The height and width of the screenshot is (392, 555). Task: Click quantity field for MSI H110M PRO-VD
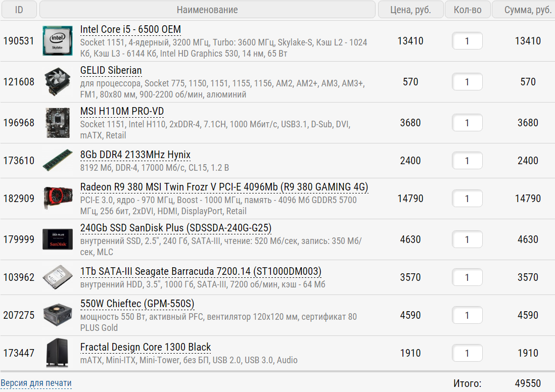click(467, 123)
